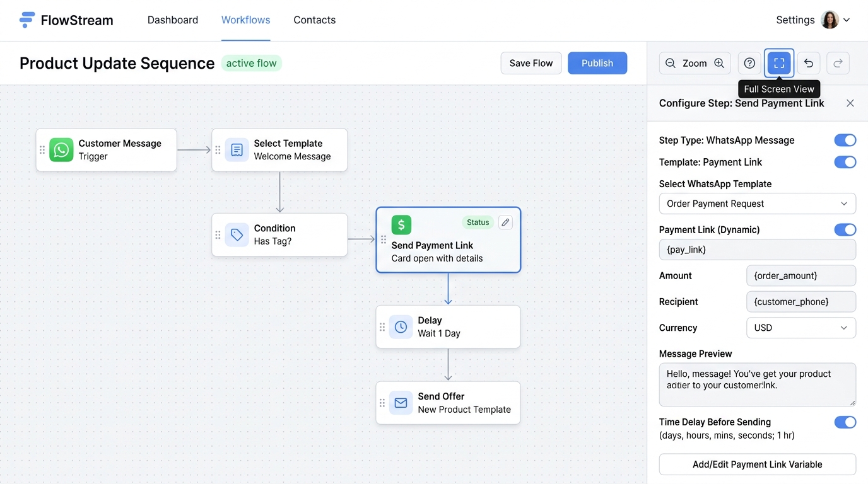Switch to the Contacts tab

315,20
